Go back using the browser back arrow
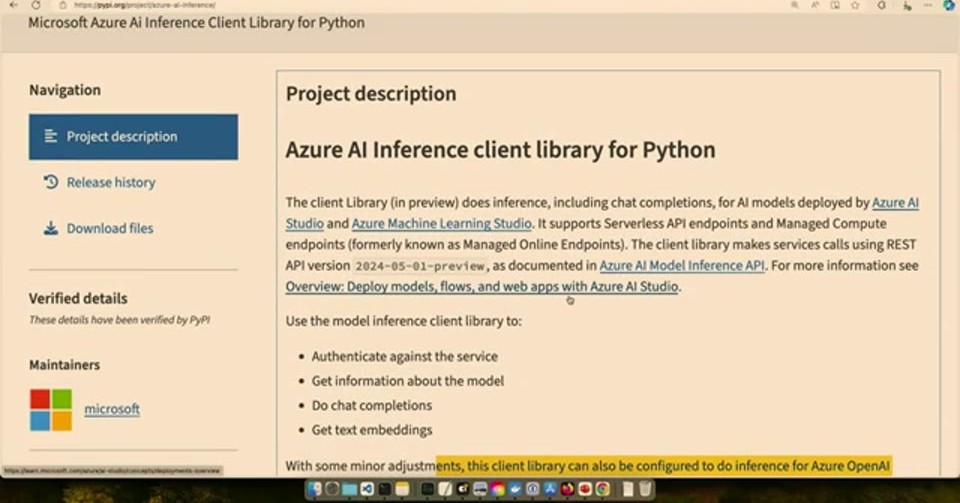This screenshot has width=960, height=503. tap(13, 5)
